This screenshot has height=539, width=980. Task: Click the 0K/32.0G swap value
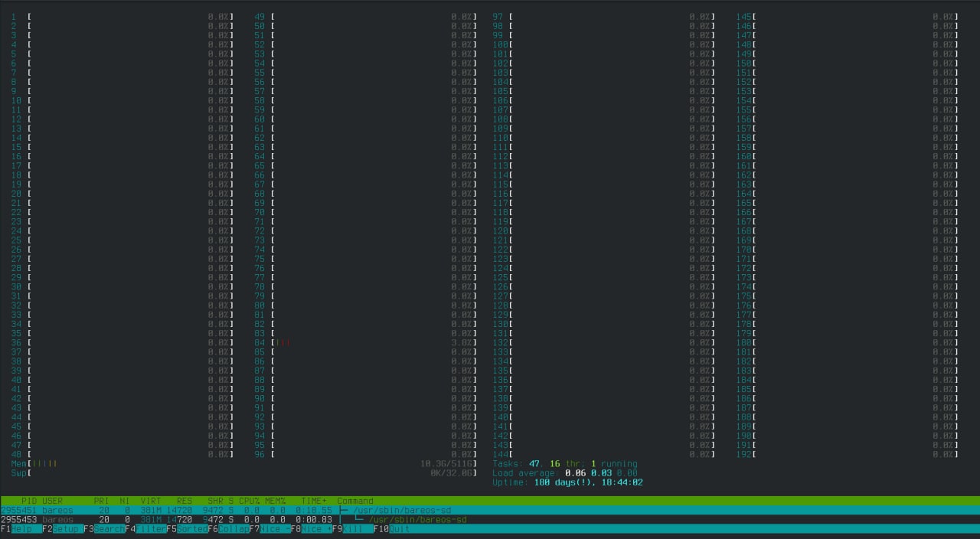453,473
